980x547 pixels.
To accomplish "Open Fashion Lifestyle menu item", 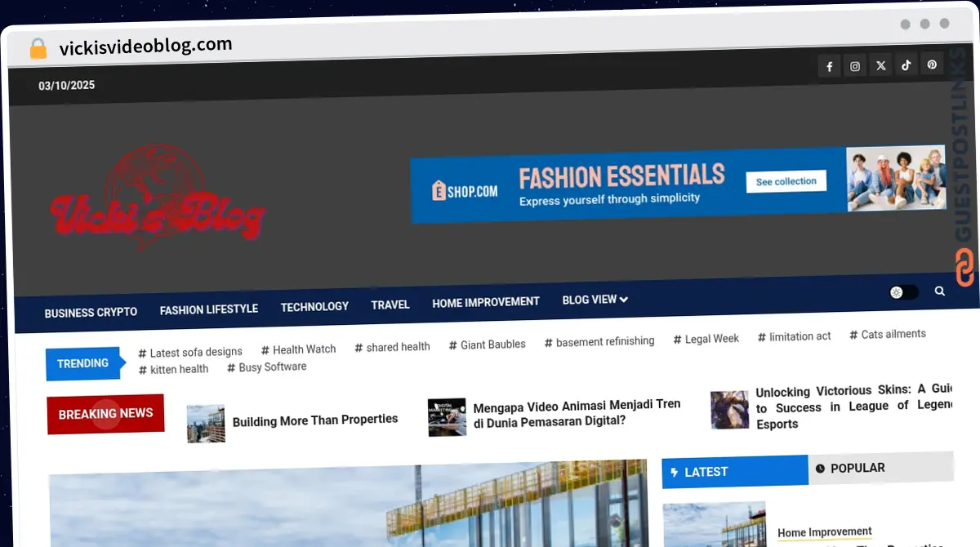I will (209, 309).
